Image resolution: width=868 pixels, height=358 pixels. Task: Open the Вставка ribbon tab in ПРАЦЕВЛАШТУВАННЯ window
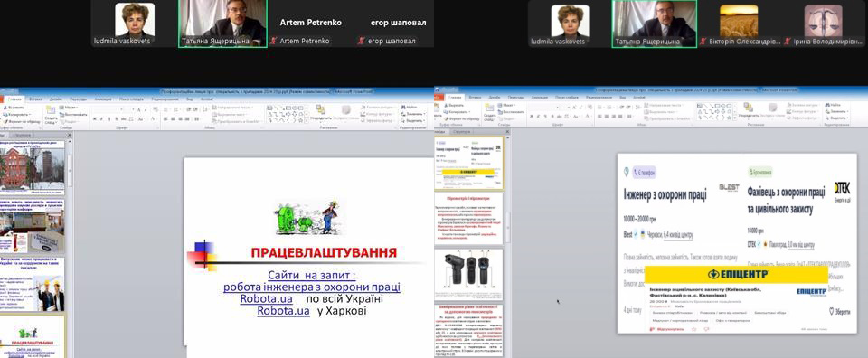tap(35, 99)
